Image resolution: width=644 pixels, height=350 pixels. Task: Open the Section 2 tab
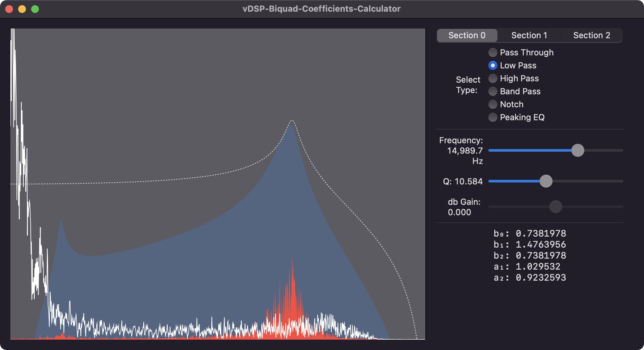coord(591,35)
